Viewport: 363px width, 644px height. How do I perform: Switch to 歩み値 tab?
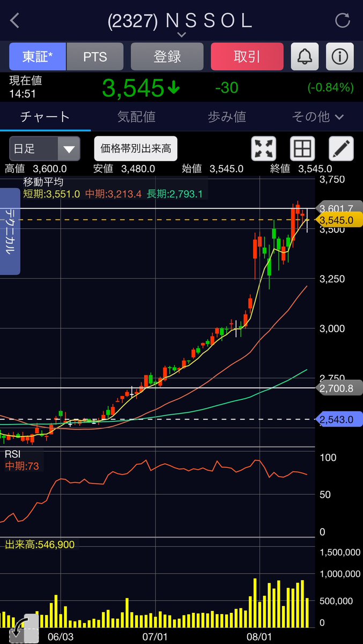coord(227,116)
